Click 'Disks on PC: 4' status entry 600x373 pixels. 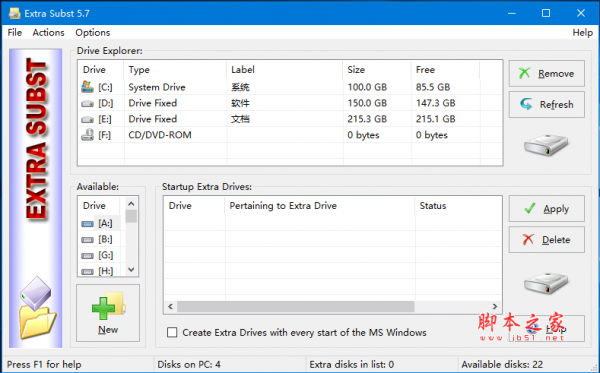pos(189,364)
